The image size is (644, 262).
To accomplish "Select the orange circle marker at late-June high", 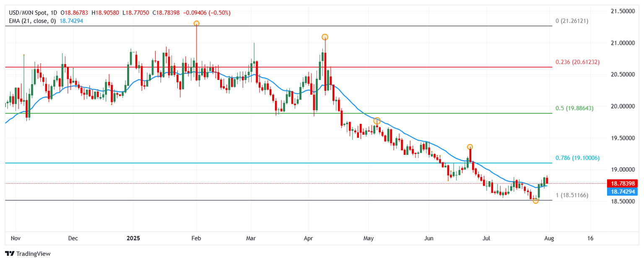I will pyautogui.click(x=470, y=147).
